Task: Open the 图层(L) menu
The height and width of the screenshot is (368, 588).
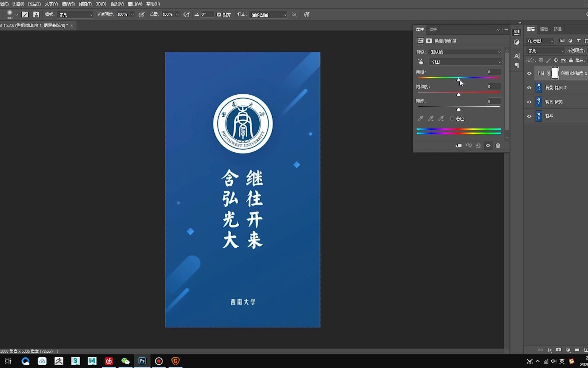Action: pyautogui.click(x=34, y=4)
